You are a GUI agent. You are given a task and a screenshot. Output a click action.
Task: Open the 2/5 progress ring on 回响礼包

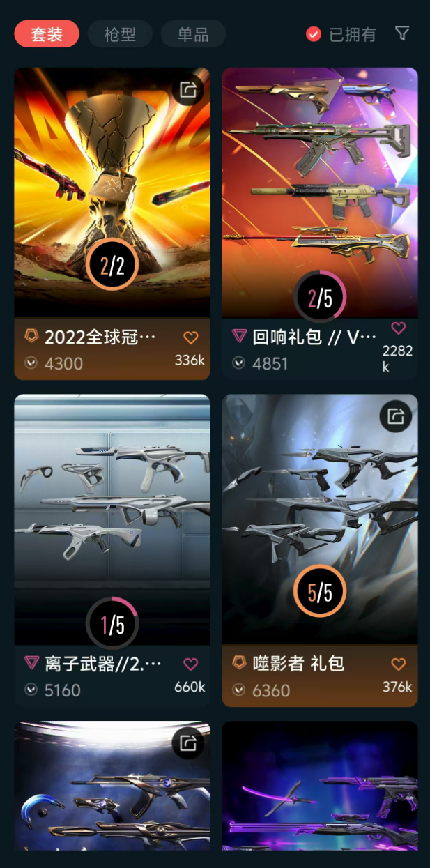[320, 298]
